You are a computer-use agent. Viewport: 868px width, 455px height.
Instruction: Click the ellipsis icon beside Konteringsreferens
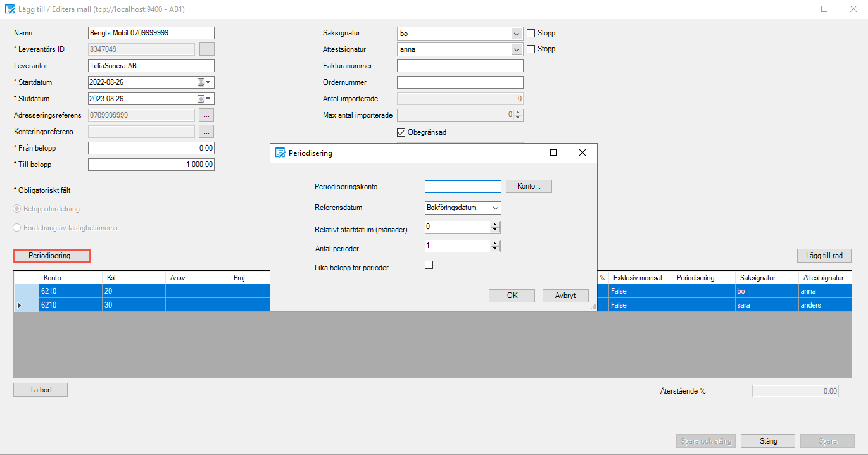pyautogui.click(x=207, y=131)
